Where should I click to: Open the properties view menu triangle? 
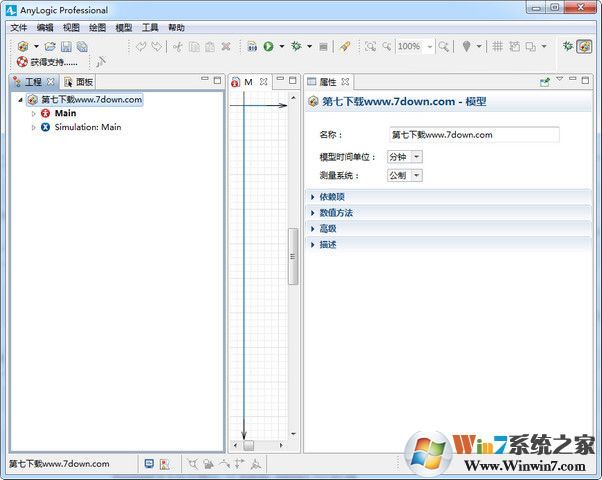[560, 79]
